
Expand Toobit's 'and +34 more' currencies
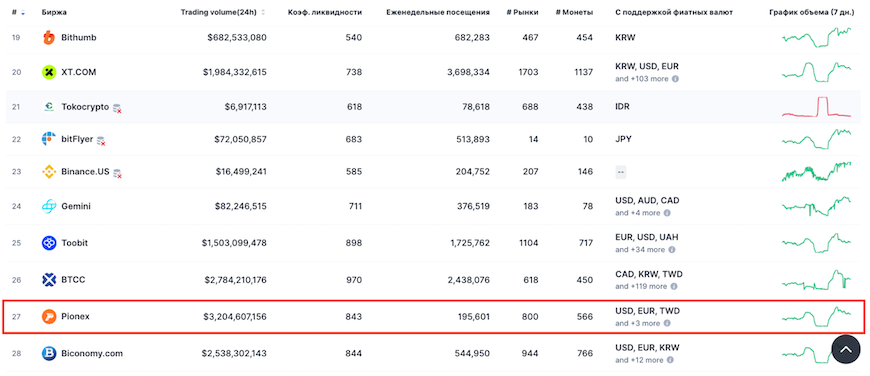click(x=640, y=250)
